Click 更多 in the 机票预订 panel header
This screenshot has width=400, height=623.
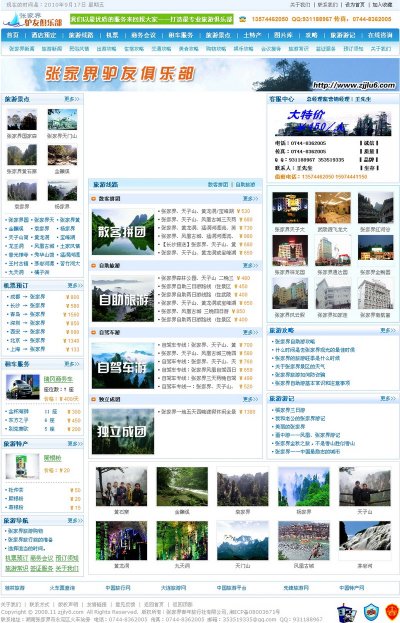point(75,285)
